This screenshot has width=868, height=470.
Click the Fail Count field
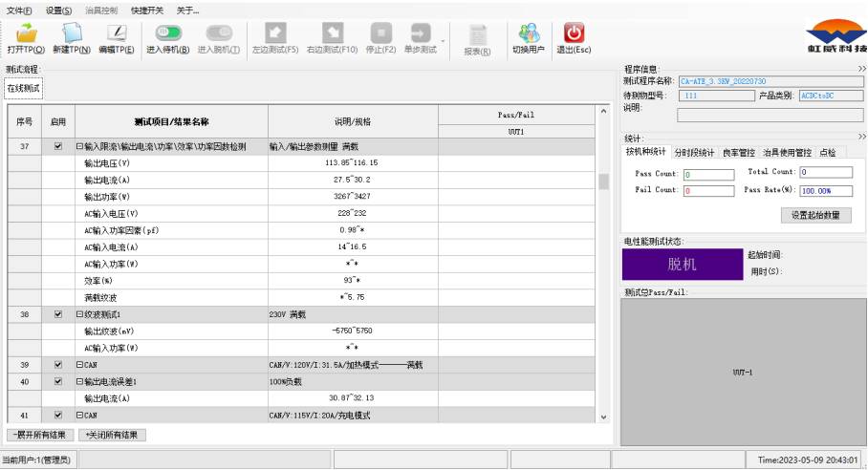pyautogui.click(x=708, y=191)
